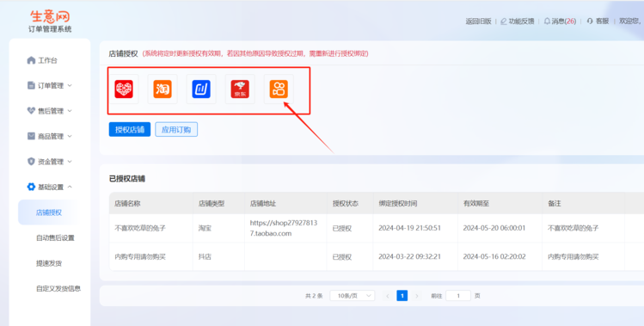The image size is (644, 326).
Task: Click the 授权状态 column header
Action: 345,204
